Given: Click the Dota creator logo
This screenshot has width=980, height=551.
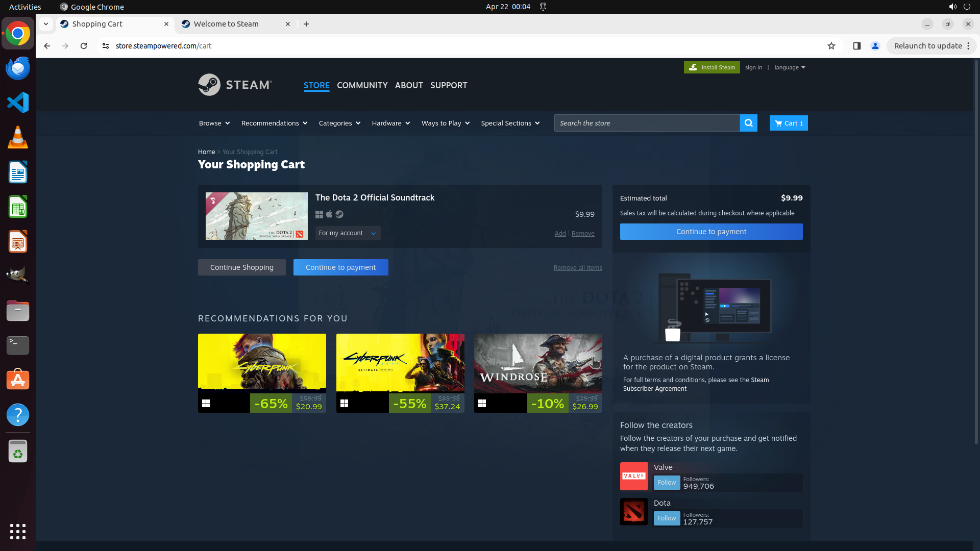Looking at the screenshot, I should click(633, 512).
